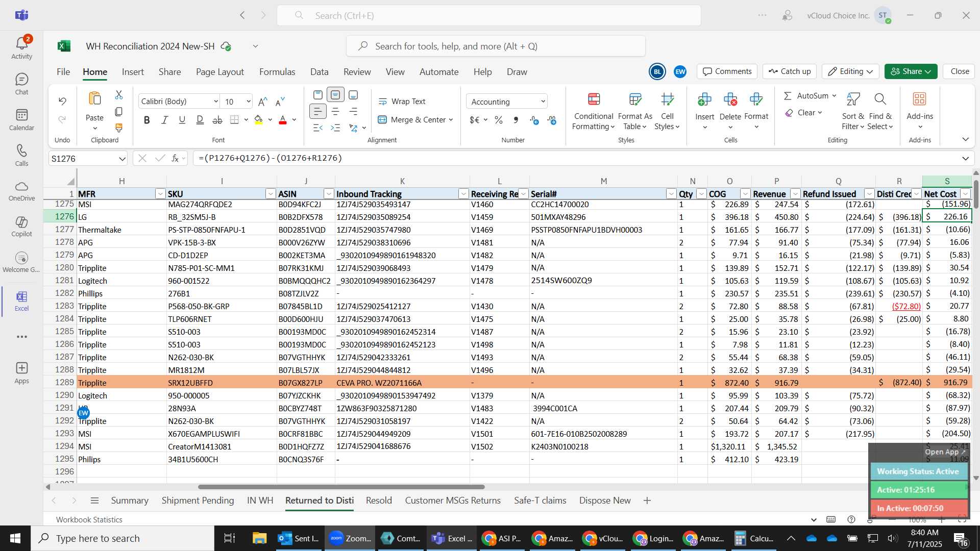Switch to Formulas ribbon tab
This screenshot has height=551, width=980.
point(277,72)
